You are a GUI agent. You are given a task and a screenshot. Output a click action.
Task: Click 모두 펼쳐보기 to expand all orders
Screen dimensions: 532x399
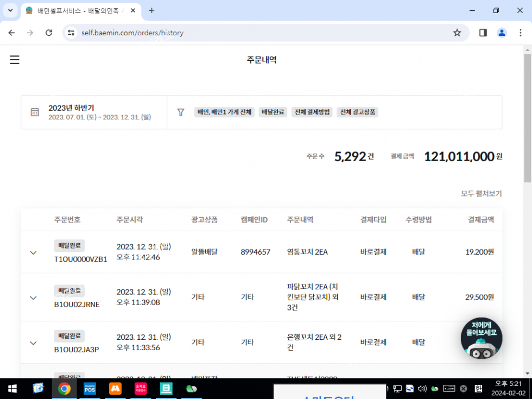(x=481, y=194)
